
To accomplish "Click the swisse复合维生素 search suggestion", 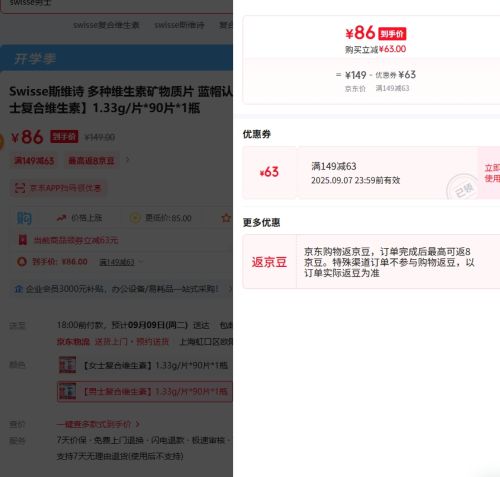I will pos(106,25).
